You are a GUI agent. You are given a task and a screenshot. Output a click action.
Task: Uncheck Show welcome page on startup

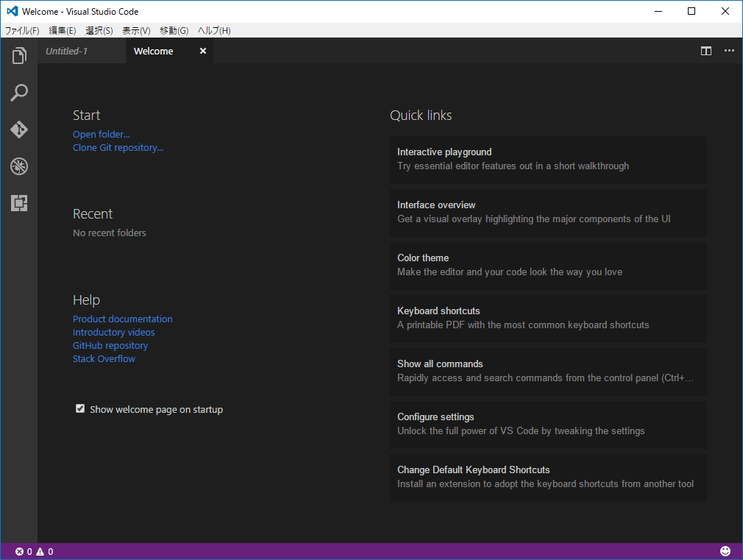point(80,408)
